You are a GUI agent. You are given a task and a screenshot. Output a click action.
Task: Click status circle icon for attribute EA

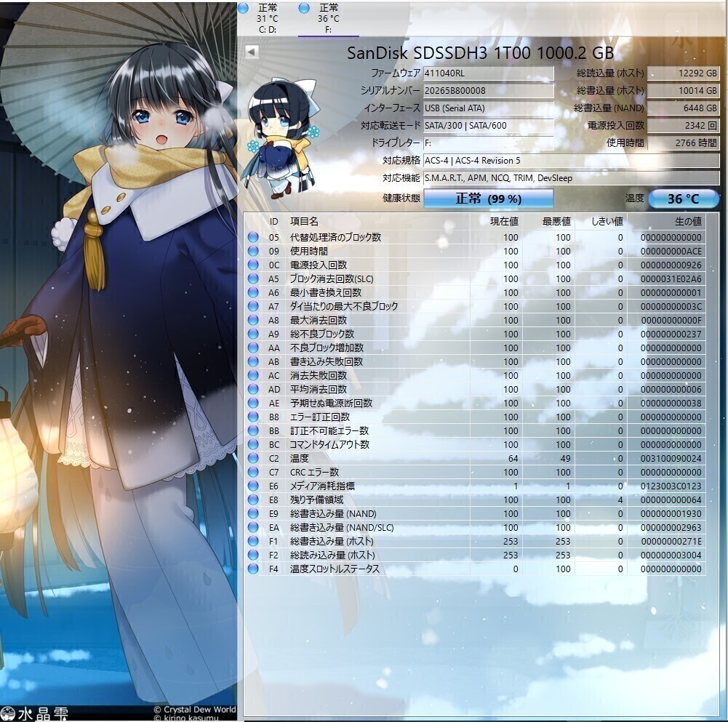click(x=253, y=527)
